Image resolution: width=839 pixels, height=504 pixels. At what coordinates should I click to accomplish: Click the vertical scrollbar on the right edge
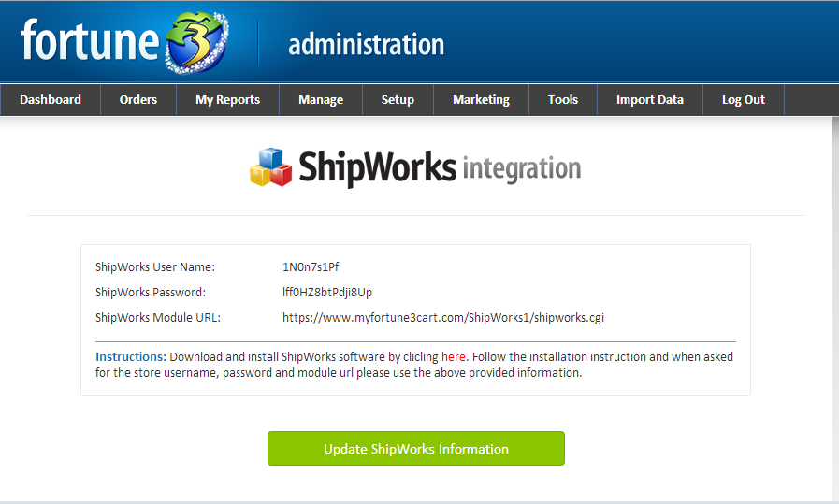click(x=835, y=308)
